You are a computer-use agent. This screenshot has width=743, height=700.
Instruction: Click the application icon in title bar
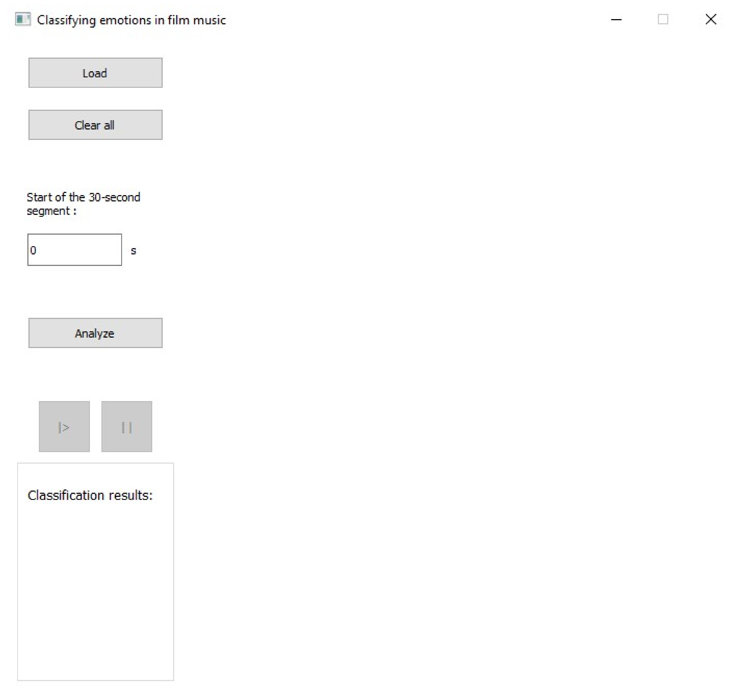(22, 19)
